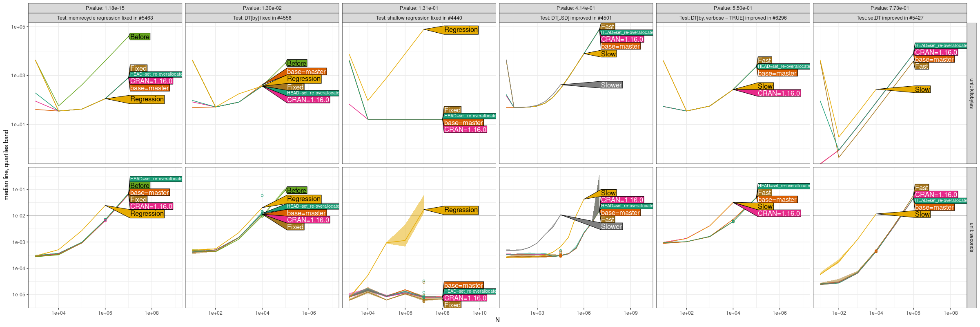Viewport: 980px width, 327px height.
Task: Click 'Fast' label in setDT kilobytes plot
Action: tap(922, 66)
